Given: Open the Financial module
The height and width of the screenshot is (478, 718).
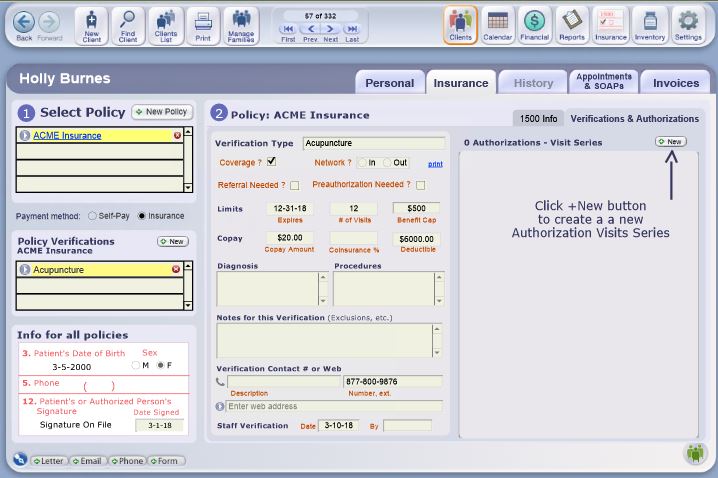Looking at the screenshot, I should (x=534, y=25).
